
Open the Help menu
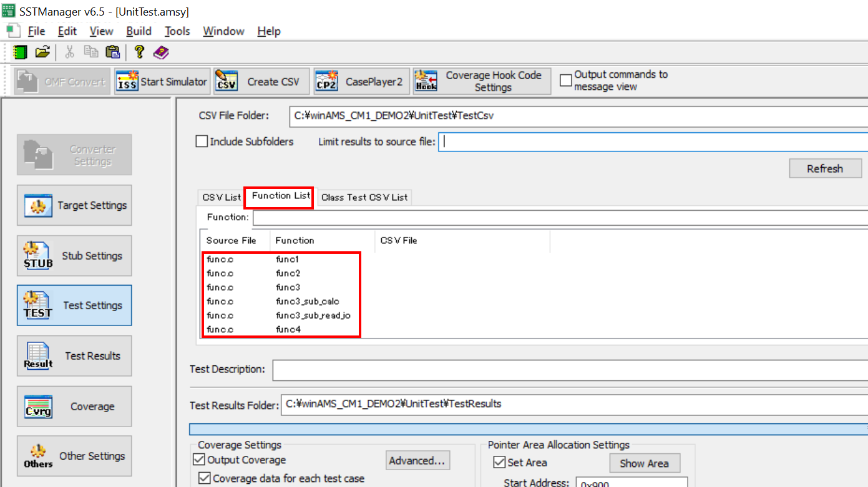[x=269, y=31]
